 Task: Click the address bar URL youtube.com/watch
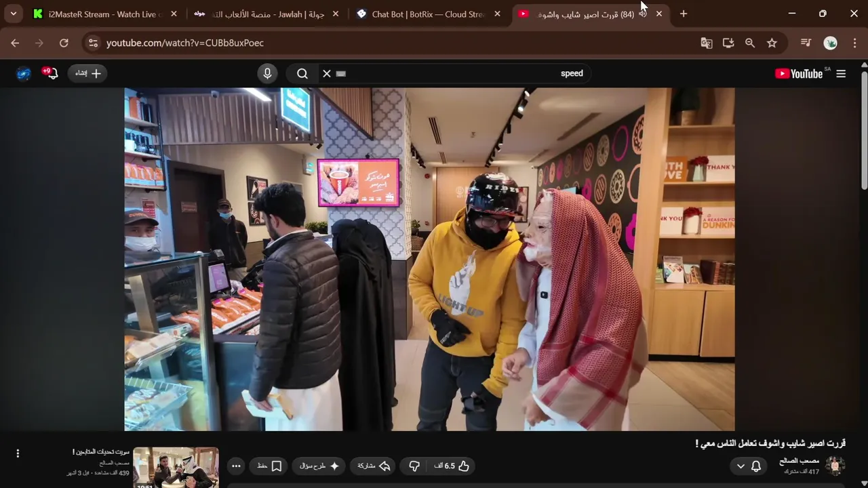click(x=185, y=43)
